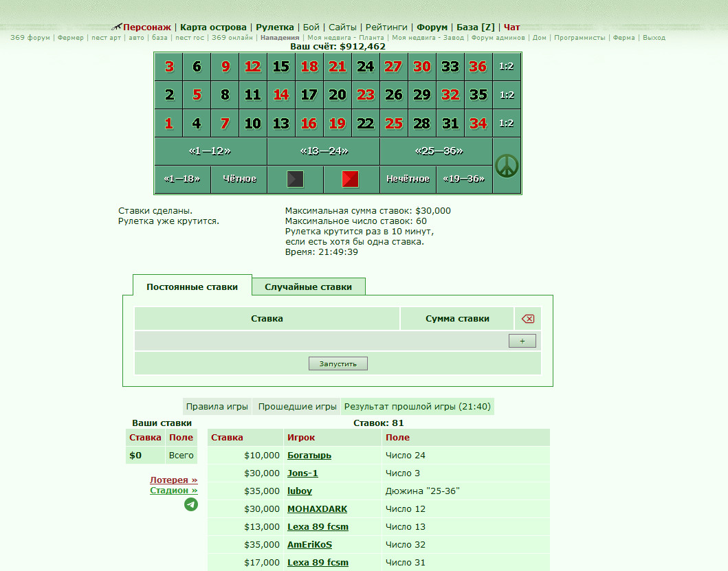Open Карта острова menu item
Image resolution: width=728 pixels, height=571 pixels.
213,27
